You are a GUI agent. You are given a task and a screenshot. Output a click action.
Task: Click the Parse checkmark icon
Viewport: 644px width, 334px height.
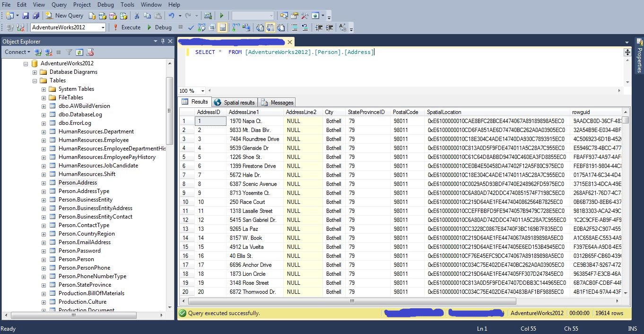[191, 27]
